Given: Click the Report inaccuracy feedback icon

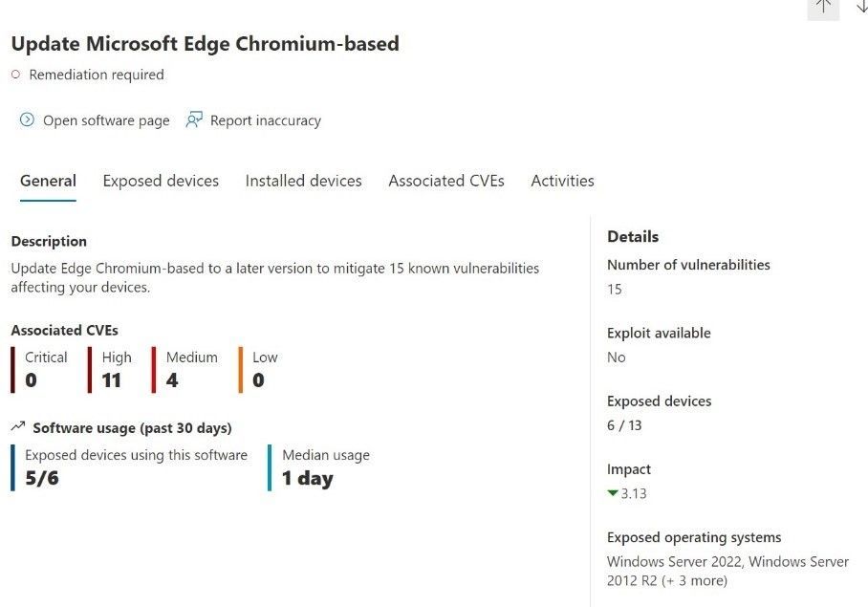Looking at the screenshot, I should [194, 120].
